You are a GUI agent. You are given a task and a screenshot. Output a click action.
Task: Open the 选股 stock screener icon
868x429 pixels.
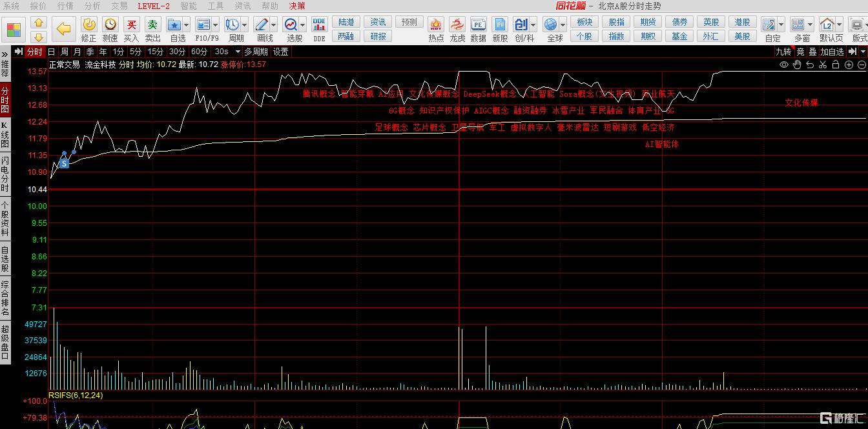click(291, 25)
